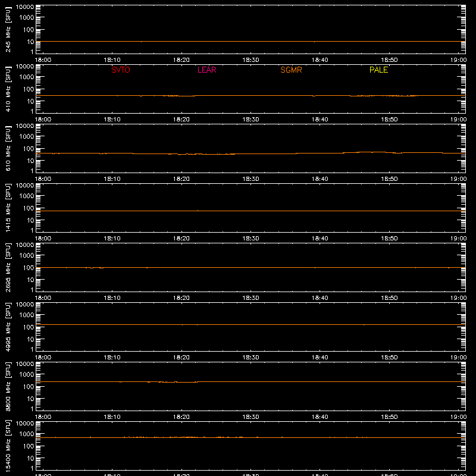Screen dimensions: 476x476
Task: Click the pink LEAR station label
Action: 206,70
